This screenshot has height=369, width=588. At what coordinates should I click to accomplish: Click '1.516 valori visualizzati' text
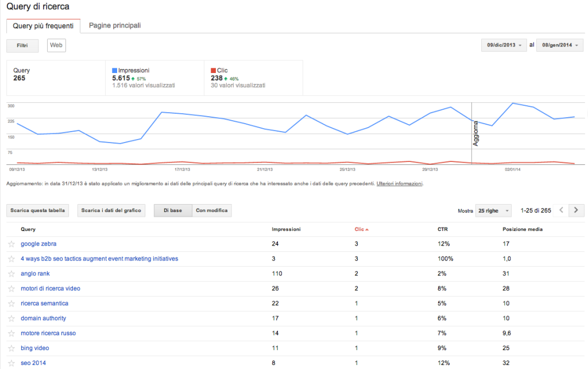click(x=144, y=86)
